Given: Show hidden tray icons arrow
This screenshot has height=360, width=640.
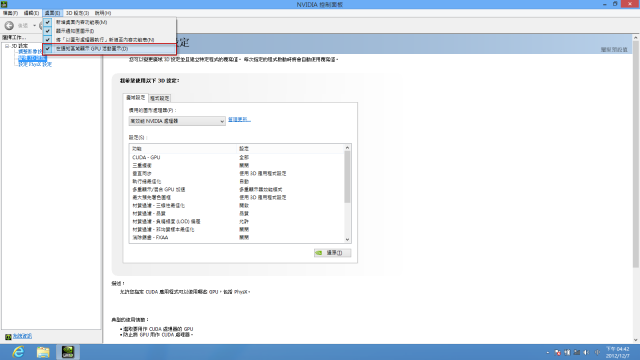Looking at the screenshot, I should click(x=548, y=352).
